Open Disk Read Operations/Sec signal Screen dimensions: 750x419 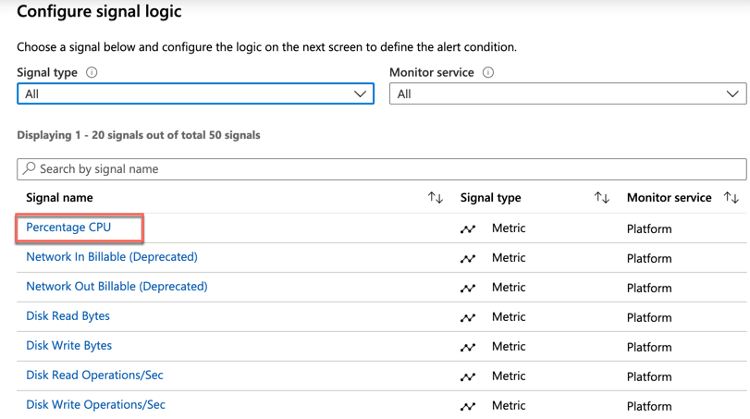94,375
